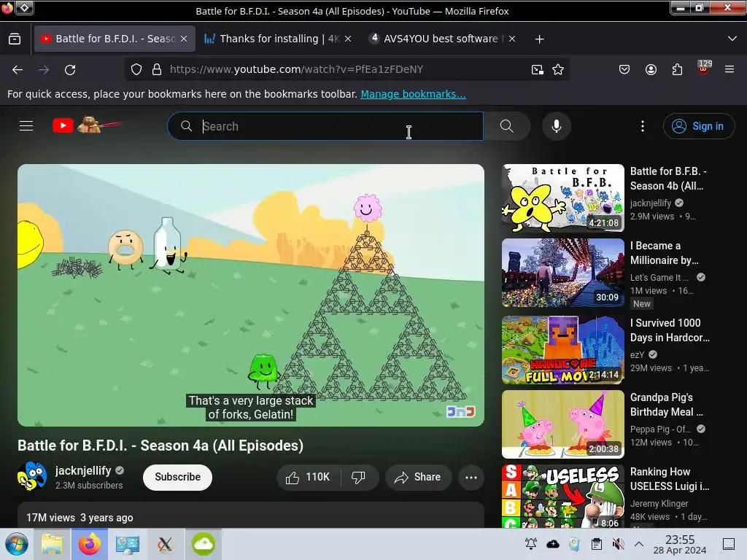Open the Firefox application menu

coord(729,69)
